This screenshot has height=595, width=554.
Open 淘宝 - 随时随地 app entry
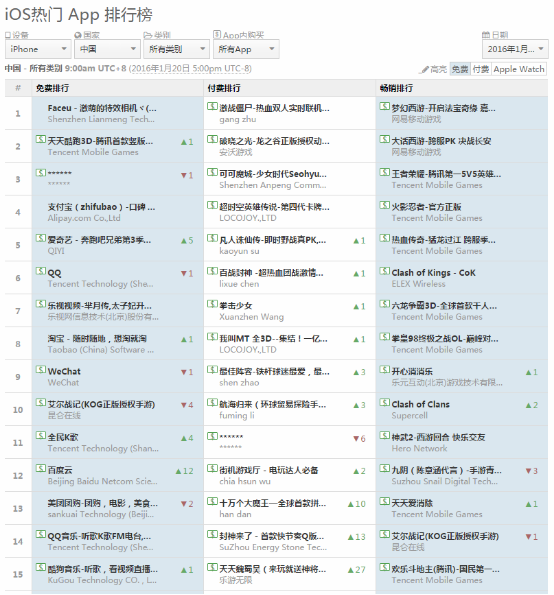(x=97, y=338)
